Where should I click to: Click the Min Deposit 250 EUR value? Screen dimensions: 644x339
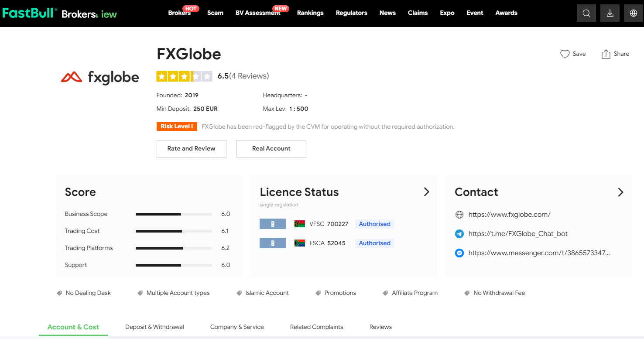coord(206,109)
